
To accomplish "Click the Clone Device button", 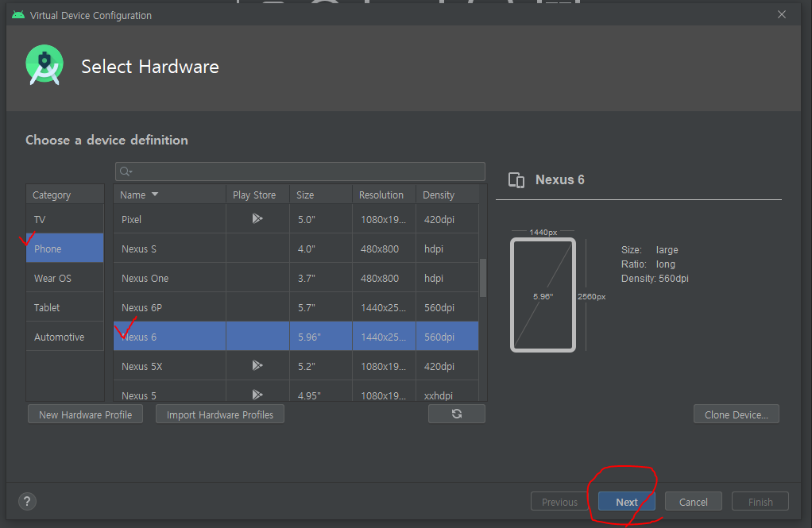I will [737, 414].
